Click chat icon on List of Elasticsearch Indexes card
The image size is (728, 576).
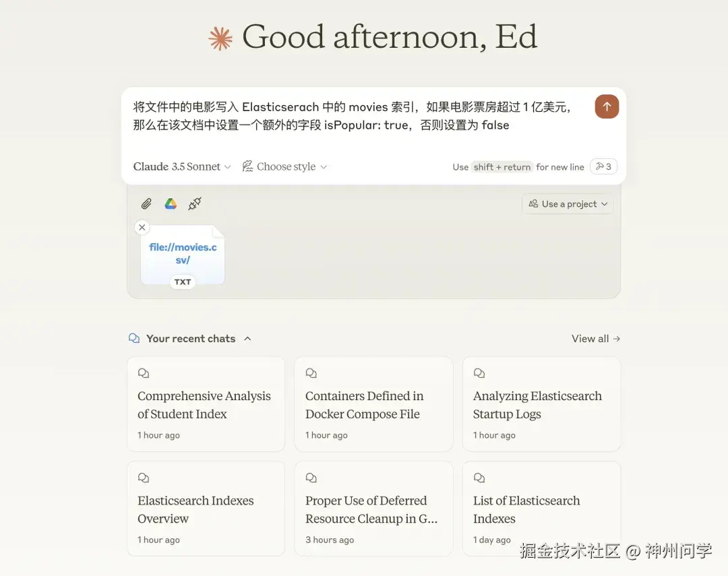[x=479, y=478]
